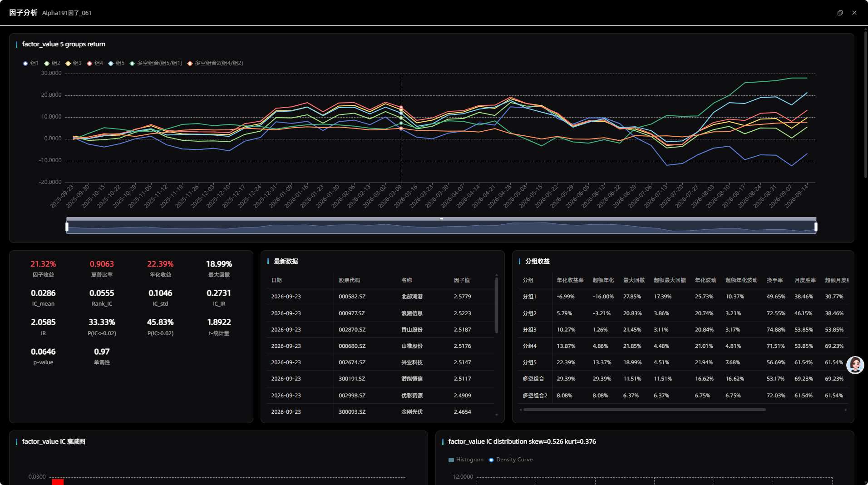Viewport: 868px width, 485px height.
Task: Select the 分组4 row label
Action: 529,346
